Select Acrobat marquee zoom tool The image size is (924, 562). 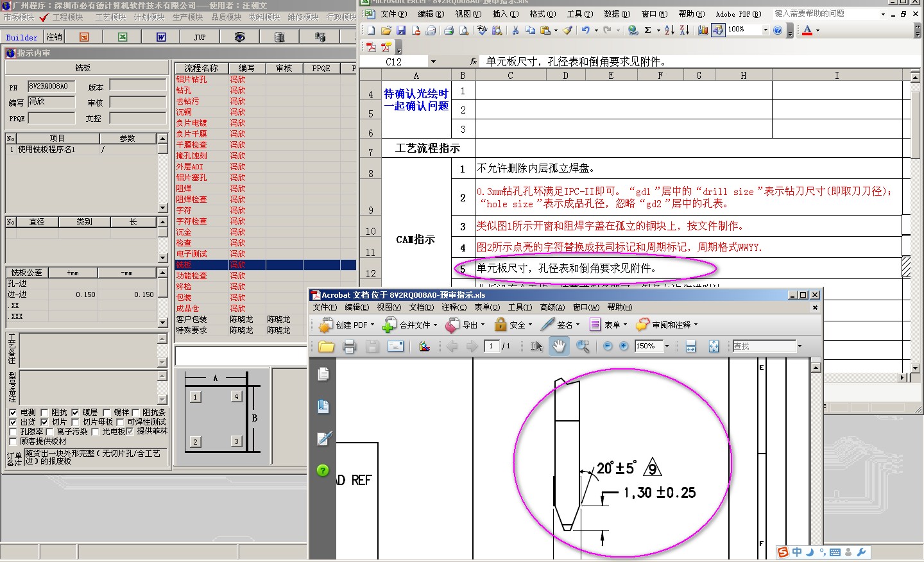pos(583,346)
